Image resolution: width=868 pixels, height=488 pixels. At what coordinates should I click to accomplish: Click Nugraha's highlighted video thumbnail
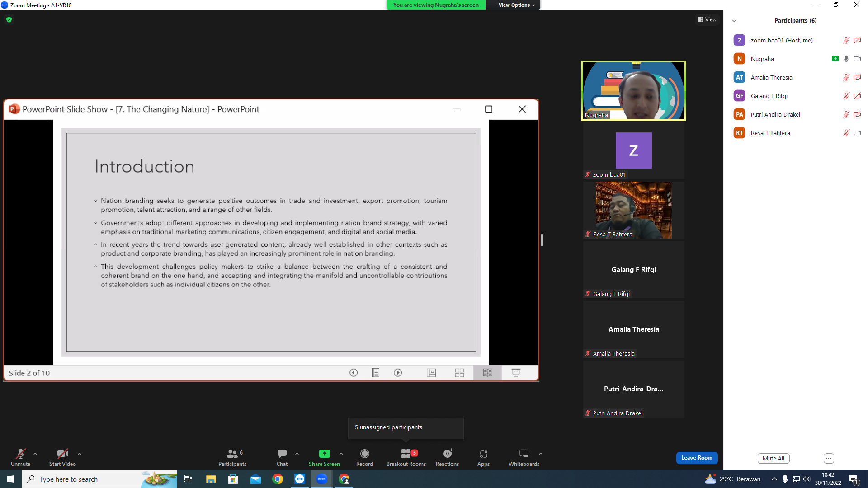point(633,91)
